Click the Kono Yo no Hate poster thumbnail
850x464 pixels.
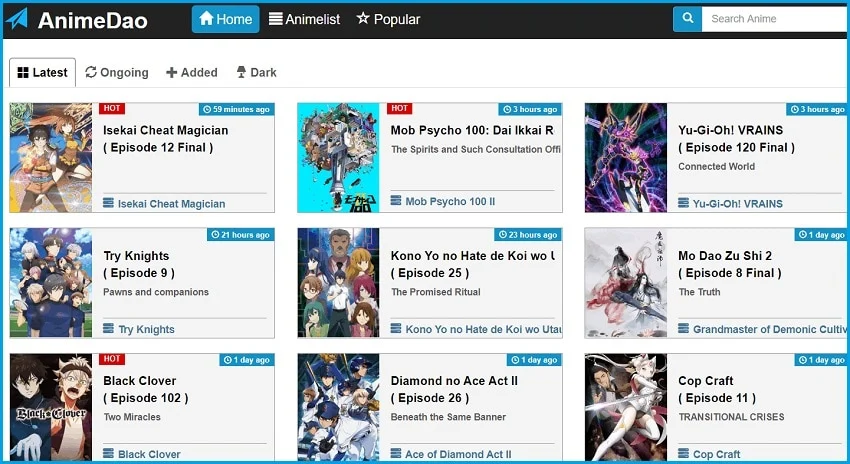coord(338,283)
